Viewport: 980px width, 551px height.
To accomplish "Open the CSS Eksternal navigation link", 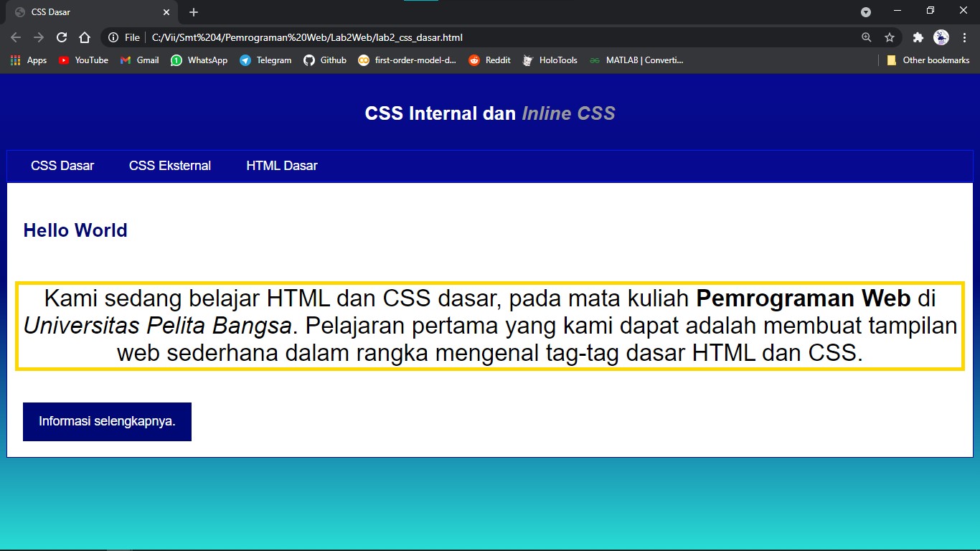I will point(169,166).
